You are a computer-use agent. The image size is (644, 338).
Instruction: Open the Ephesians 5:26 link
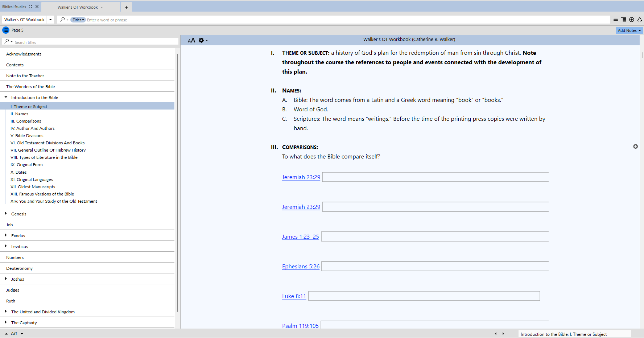coord(301,267)
